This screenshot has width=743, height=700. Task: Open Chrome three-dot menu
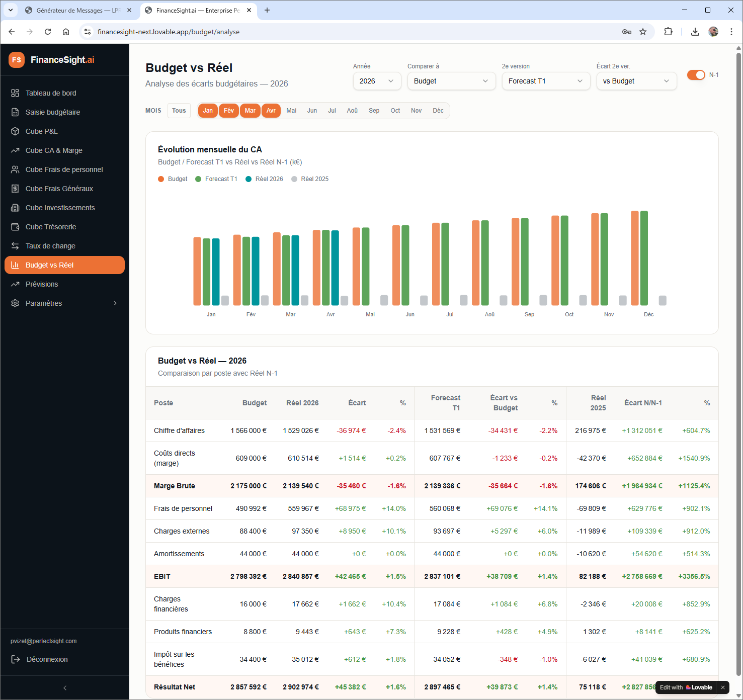coord(731,32)
